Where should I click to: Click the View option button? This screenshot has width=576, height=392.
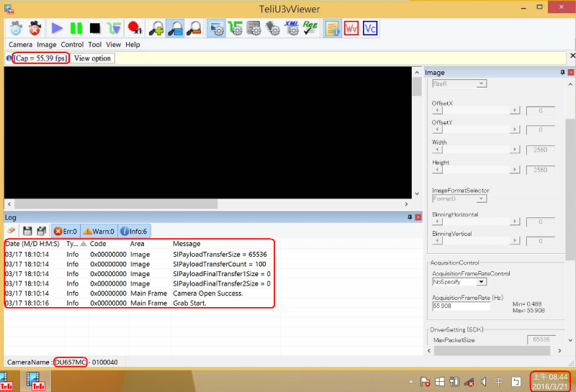[93, 58]
